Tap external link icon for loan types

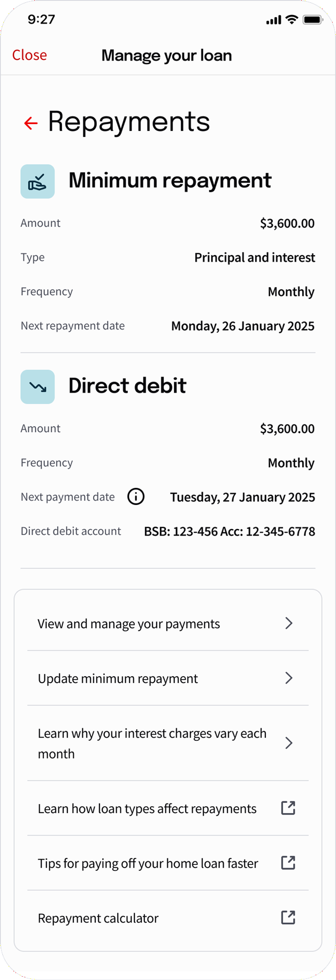coord(288,808)
